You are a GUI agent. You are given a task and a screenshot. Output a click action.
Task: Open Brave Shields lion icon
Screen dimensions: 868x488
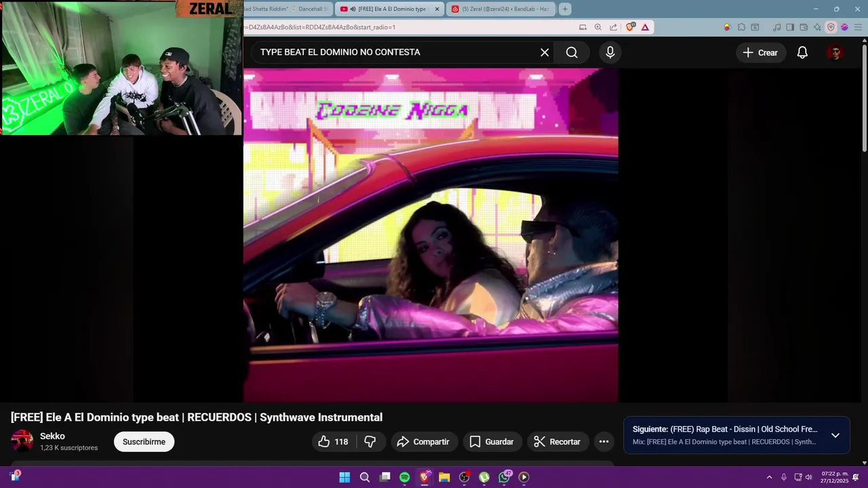point(631,27)
